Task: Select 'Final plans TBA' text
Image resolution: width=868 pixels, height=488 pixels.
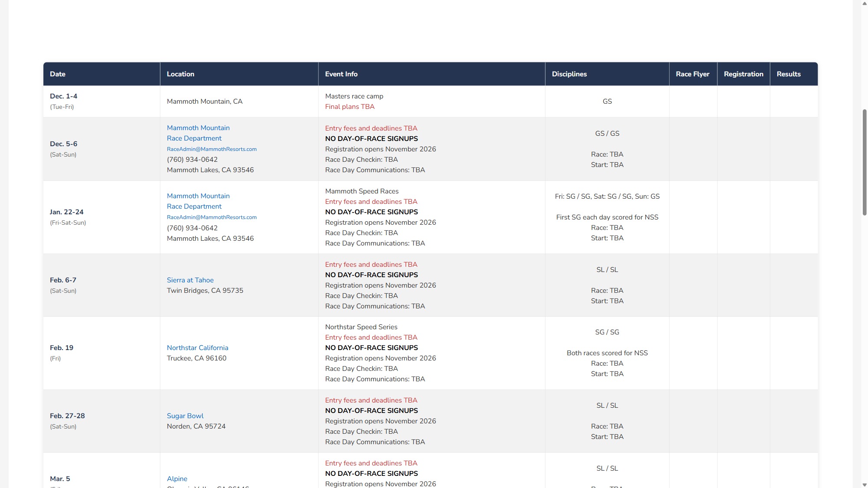Action: pos(350,107)
